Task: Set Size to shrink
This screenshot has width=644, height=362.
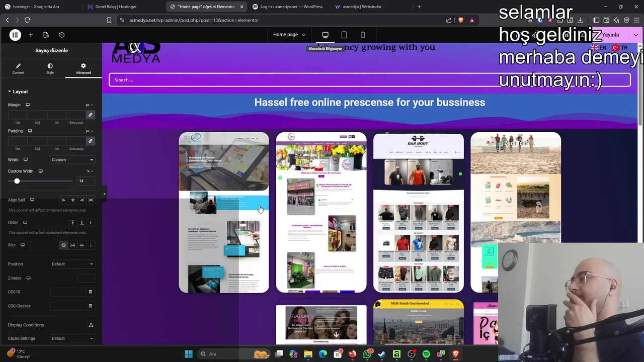Action: (82, 245)
